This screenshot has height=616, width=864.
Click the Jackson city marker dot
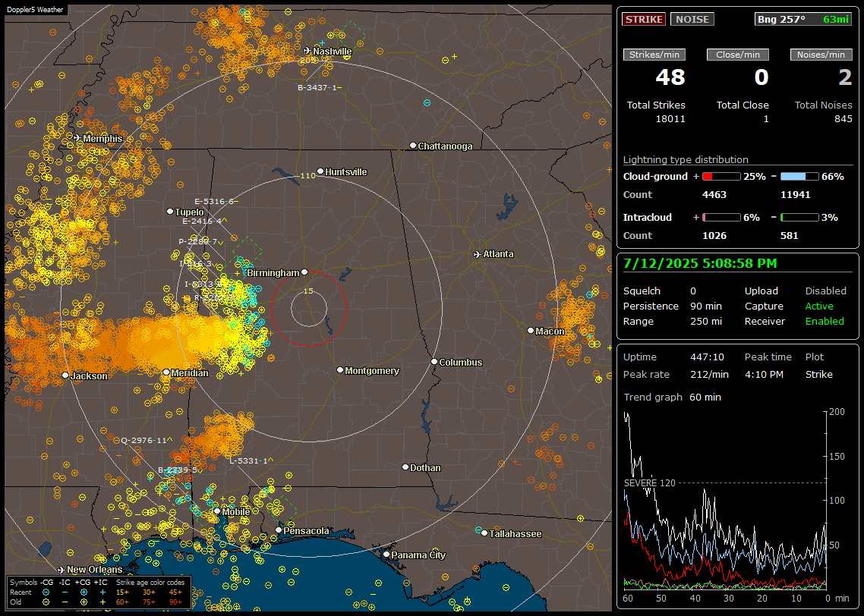[65, 375]
